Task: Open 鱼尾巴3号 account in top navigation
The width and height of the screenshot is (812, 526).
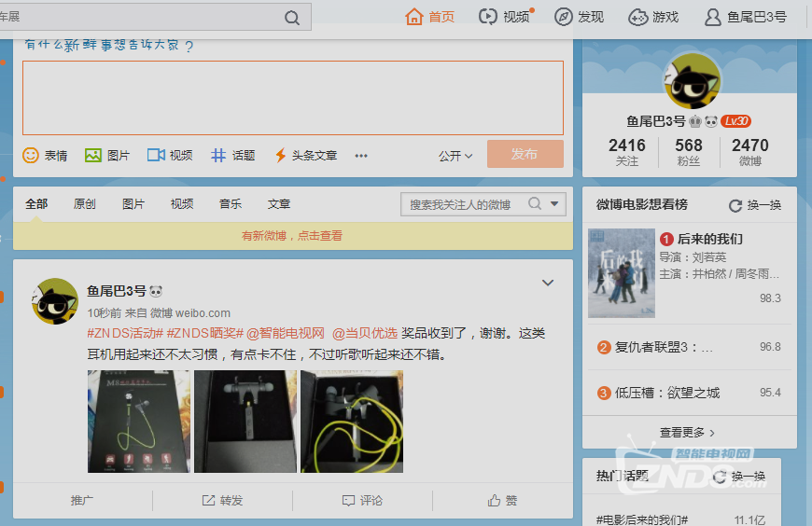Action: coord(746,17)
